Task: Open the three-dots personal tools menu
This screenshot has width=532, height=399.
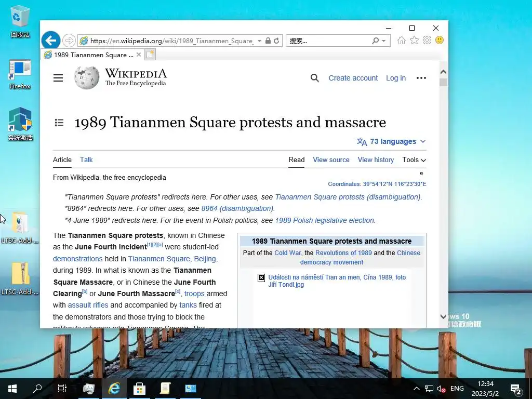Action: pyautogui.click(x=421, y=78)
